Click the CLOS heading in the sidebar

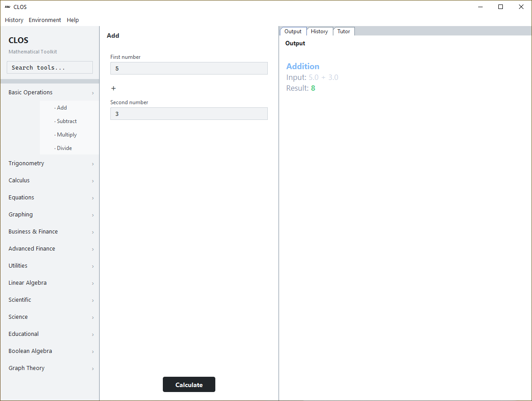(18, 40)
